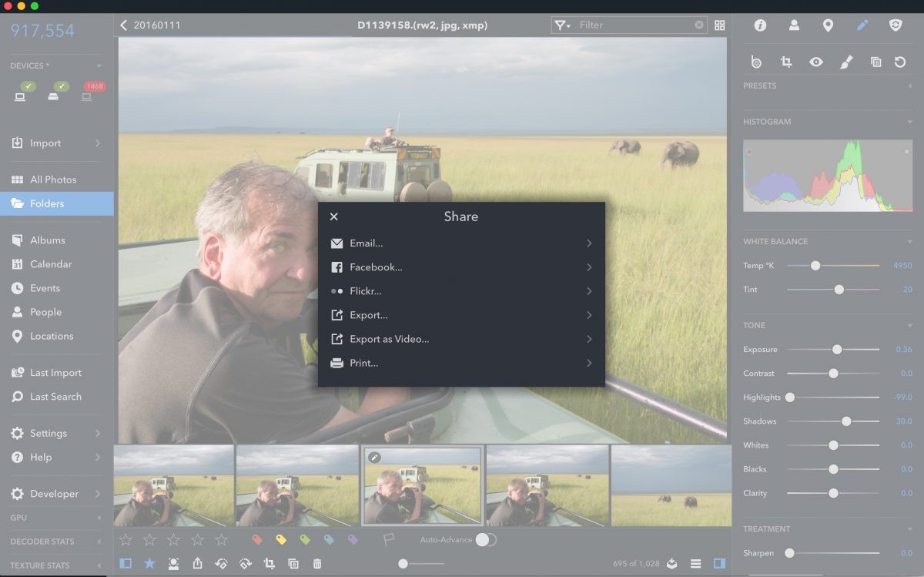Expand the Presets section arrow
This screenshot has height=577, width=924.
click(x=909, y=86)
